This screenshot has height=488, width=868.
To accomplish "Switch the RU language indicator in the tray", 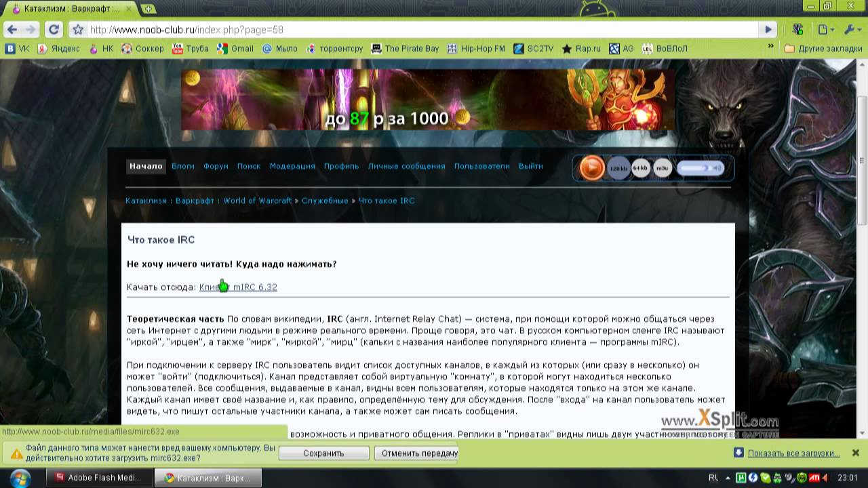I will [713, 478].
